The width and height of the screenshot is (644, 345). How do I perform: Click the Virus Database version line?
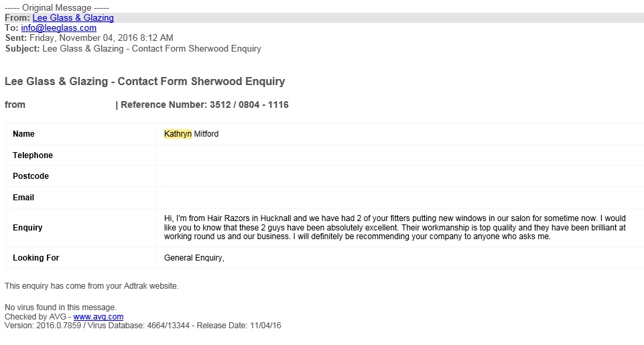coord(143,326)
